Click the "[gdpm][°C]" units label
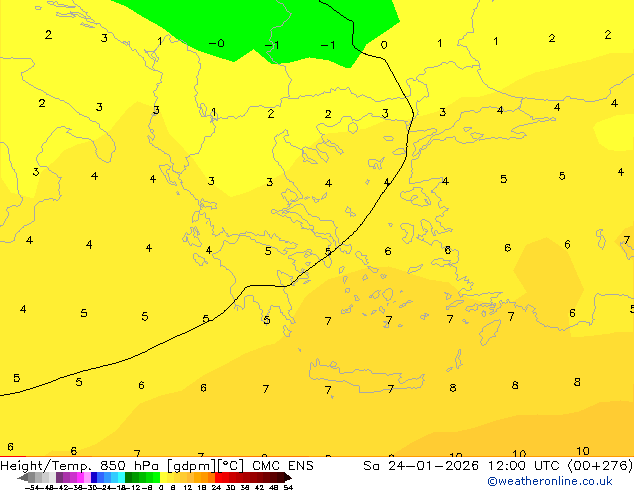The height and width of the screenshot is (490, 634). pyautogui.click(x=205, y=466)
